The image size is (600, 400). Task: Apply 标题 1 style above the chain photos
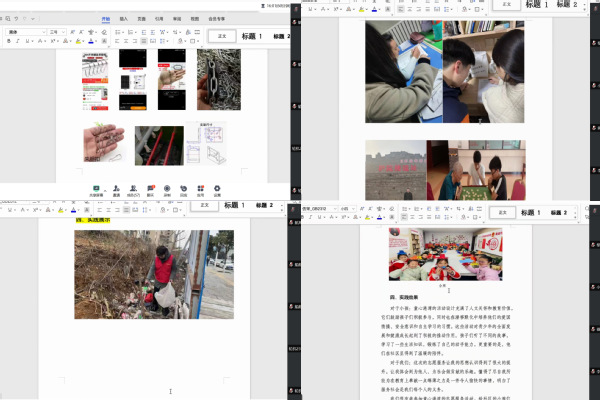coord(250,36)
